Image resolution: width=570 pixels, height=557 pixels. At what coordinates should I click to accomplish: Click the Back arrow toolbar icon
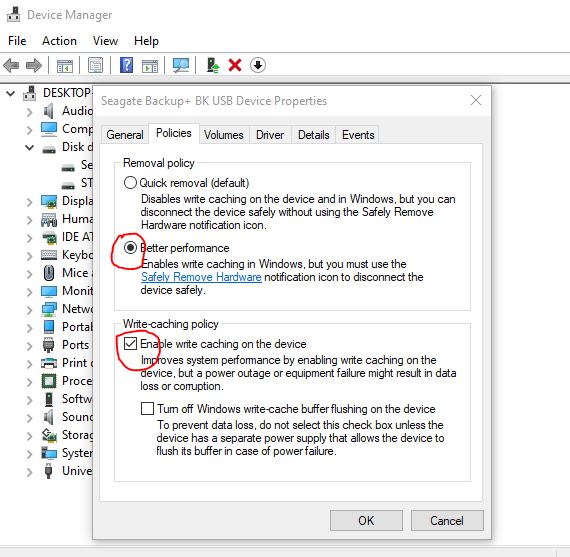(11, 66)
